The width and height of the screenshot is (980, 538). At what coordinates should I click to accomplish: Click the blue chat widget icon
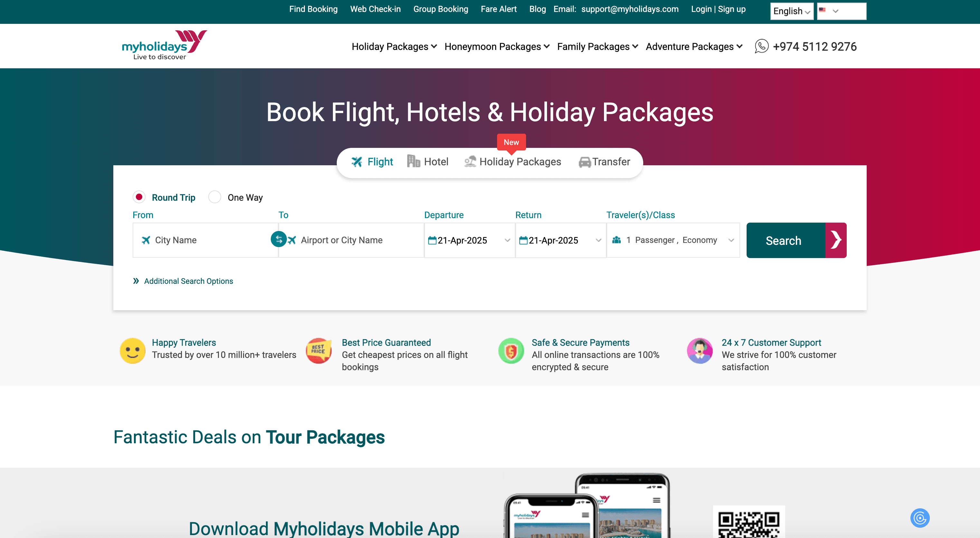click(x=920, y=518)
